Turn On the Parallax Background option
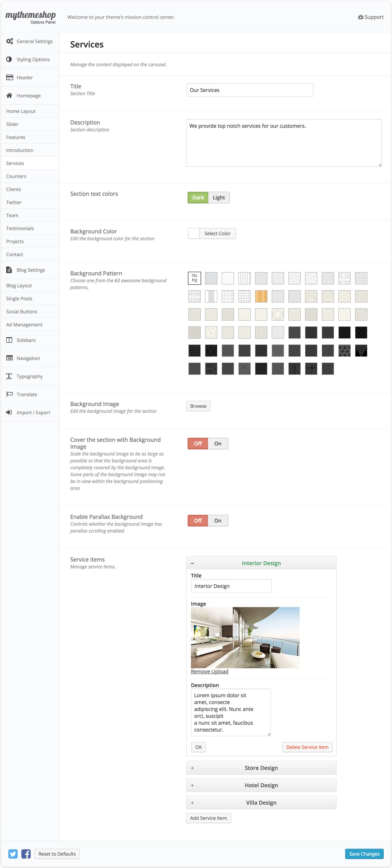This screenshot has width=392, height=868. pyautogui.click(x=218, y=520)
